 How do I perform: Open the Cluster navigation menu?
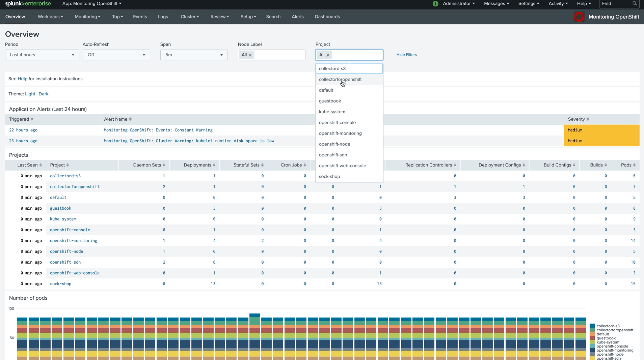point(190,17)
